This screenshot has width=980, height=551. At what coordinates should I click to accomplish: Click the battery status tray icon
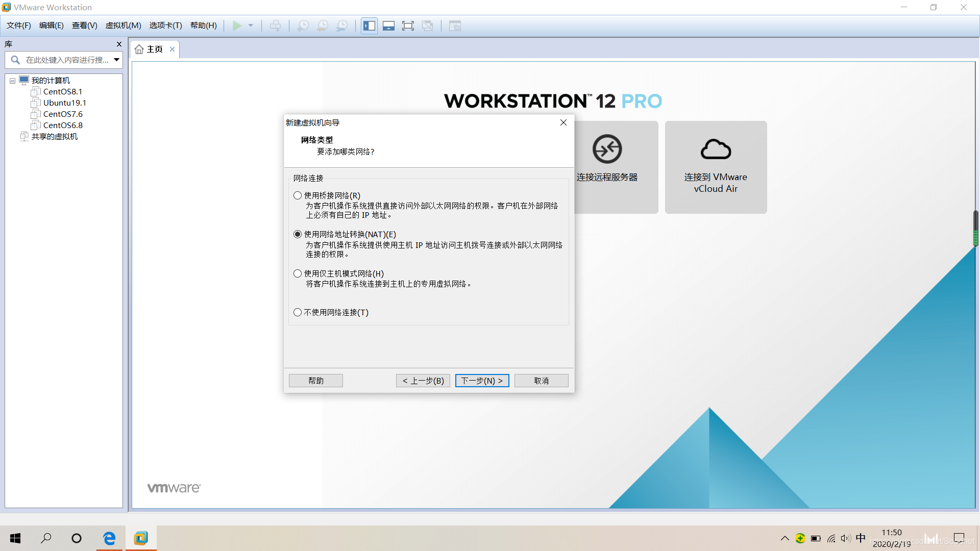816,538
